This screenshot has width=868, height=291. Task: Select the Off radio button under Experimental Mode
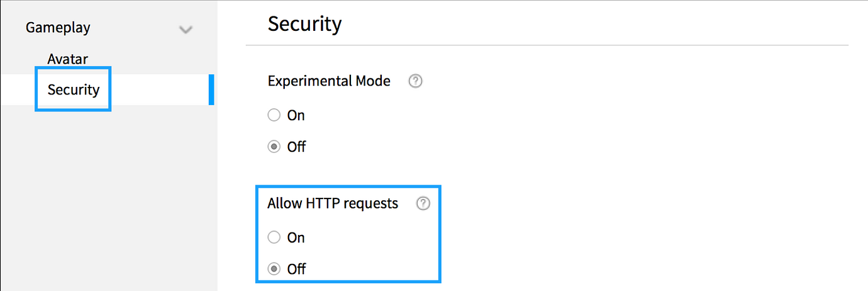(274, 147)
